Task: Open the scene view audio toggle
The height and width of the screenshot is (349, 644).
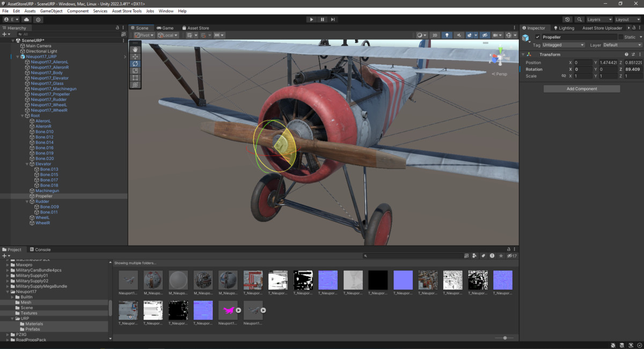Action: point(459,35)
